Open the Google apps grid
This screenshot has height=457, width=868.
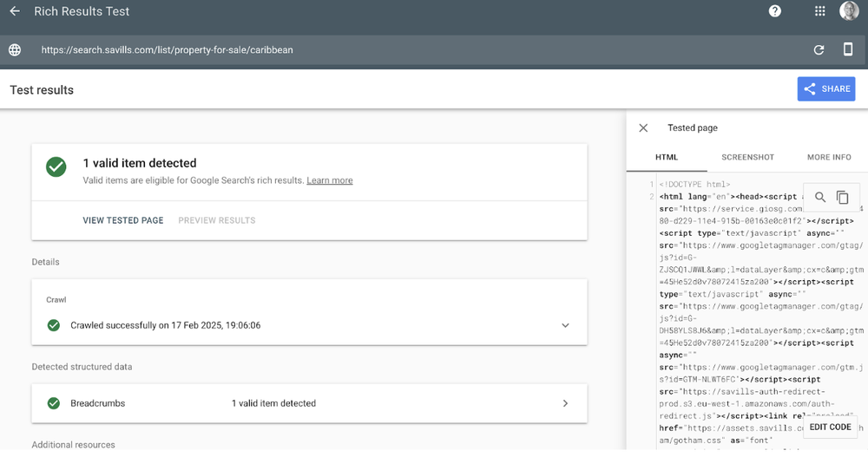tap(820, 11)
